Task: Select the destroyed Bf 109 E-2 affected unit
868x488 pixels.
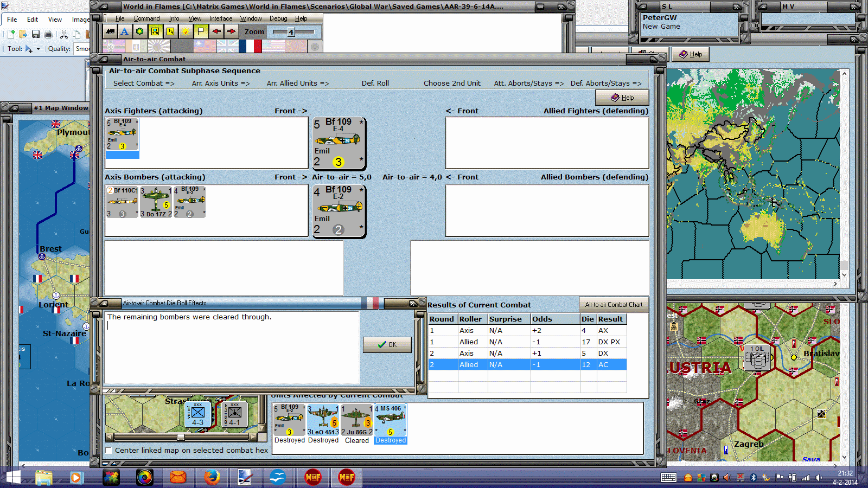Action: [290, 420]
